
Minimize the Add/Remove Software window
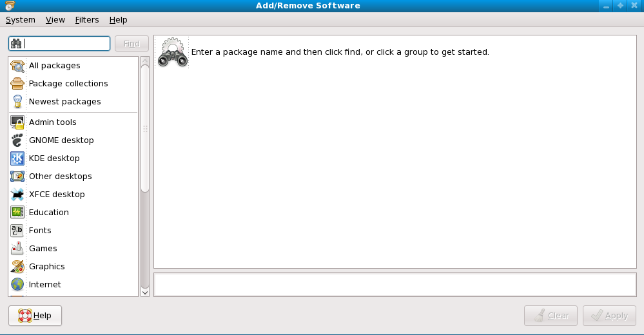click(x=606, y=6)
